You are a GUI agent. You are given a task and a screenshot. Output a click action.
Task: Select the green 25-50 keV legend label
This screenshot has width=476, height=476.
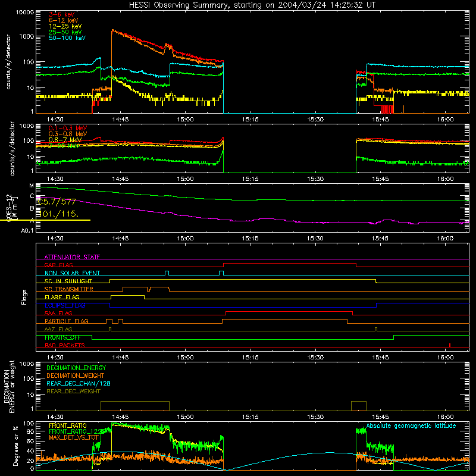[x=65, y=32]
